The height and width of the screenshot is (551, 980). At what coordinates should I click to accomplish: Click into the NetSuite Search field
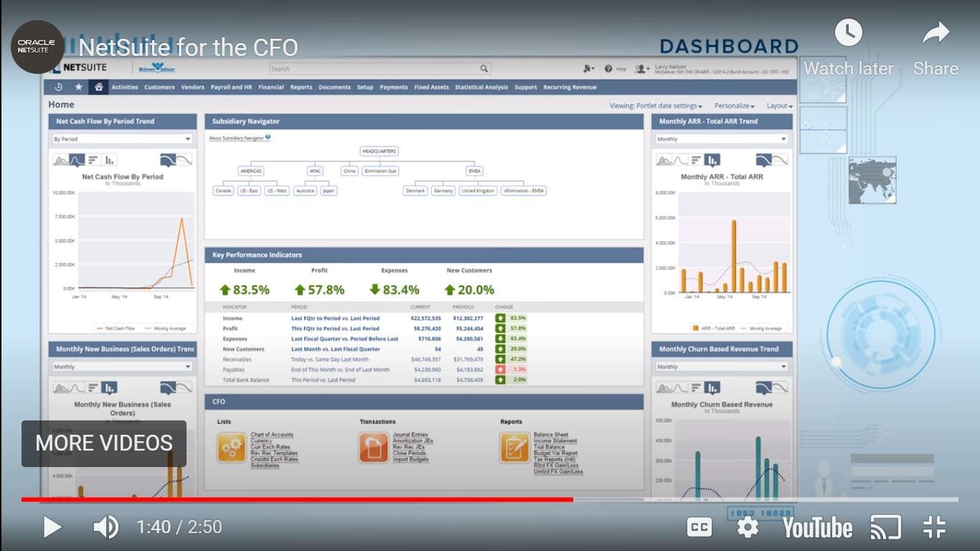point(380,69)
